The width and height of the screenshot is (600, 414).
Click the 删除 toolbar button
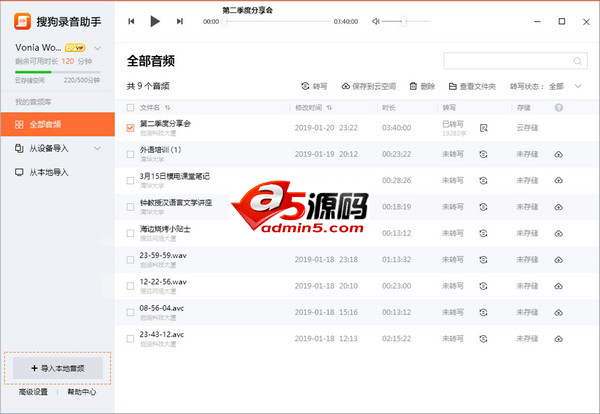[422, 86]
